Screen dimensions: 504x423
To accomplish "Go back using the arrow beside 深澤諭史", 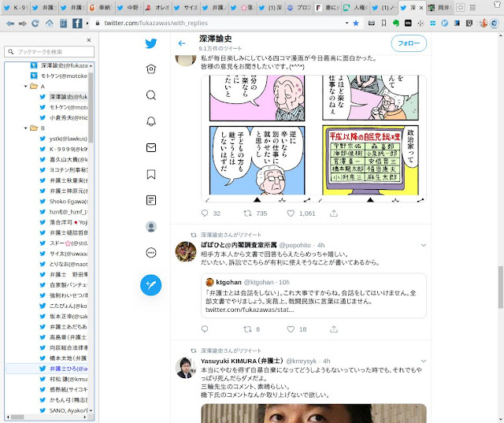I will [182, 43].
